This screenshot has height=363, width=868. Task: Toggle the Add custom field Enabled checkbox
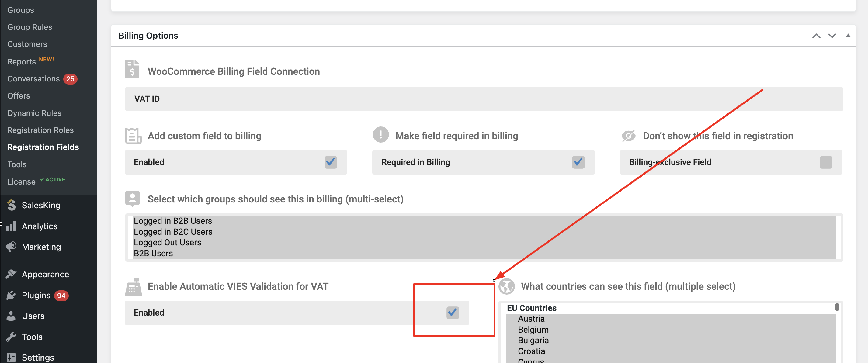pyautogui.click(x=331, y=162)
